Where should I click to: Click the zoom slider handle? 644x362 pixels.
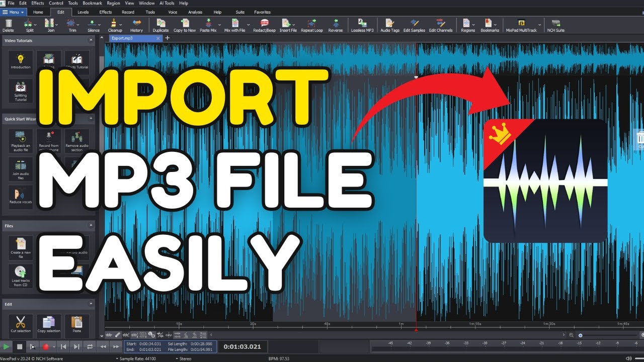(580, 335)
